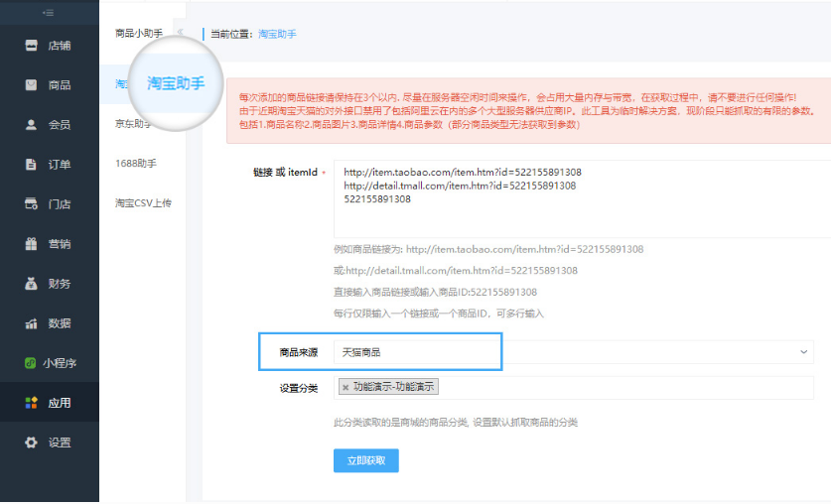Click the 门店 store icon
This screenshot has width=831, height=504.
[31, 203]
